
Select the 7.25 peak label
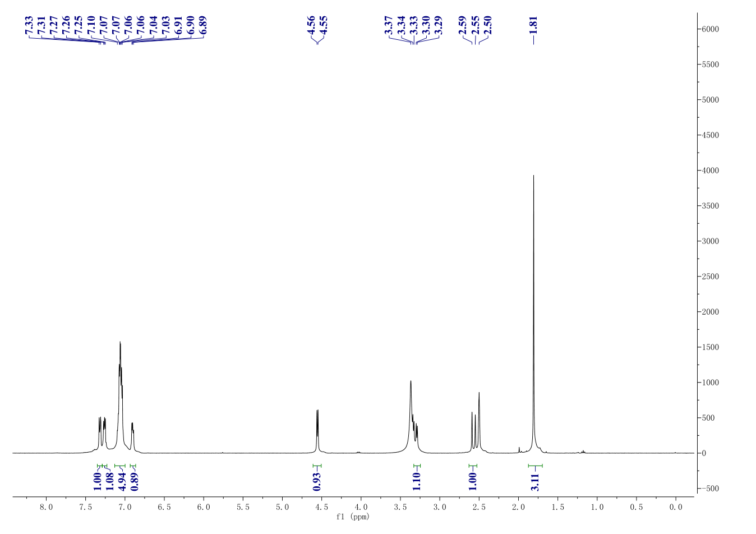point(79,26)
